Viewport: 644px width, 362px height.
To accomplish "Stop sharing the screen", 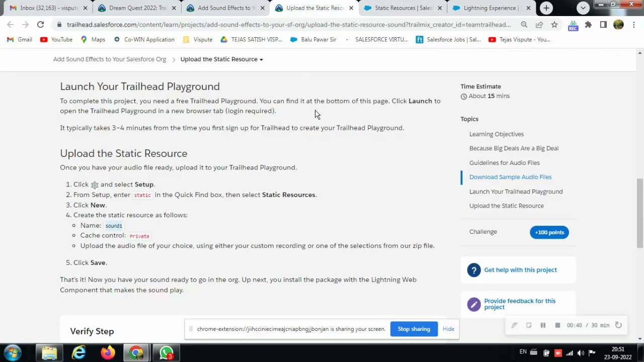I will (414, 329).
